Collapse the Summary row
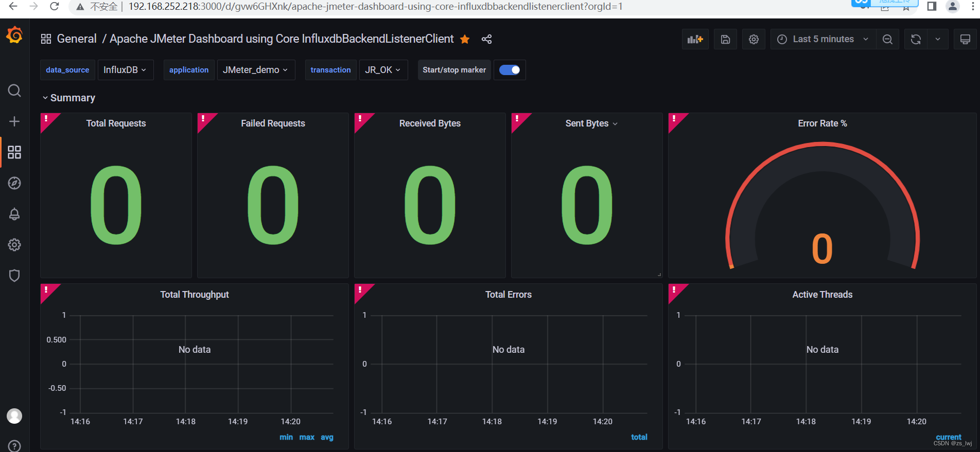The width and height of the screenshot is (980, 452). click(x=69, y=98)
